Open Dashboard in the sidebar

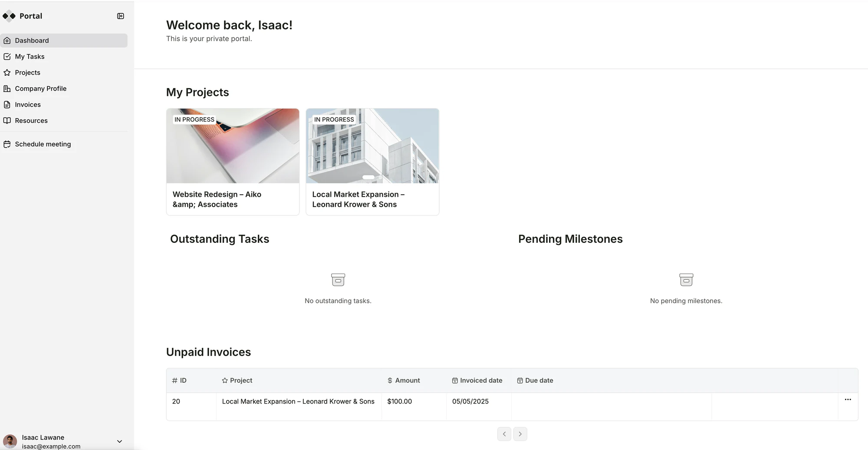[64, 40]
